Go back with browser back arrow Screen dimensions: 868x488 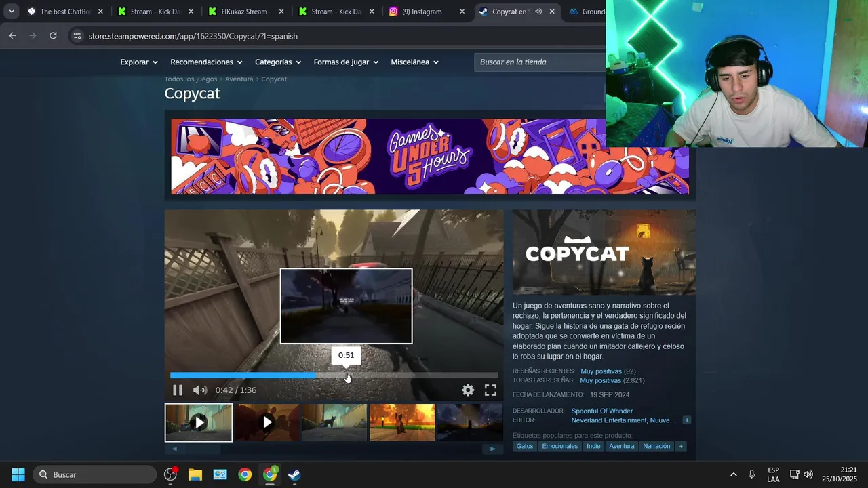pos(12,36)
